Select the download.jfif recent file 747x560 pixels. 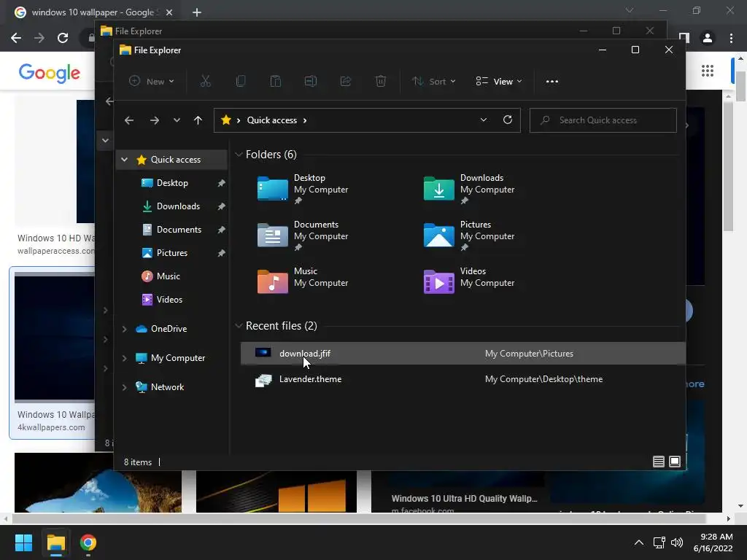coord(462,354)
